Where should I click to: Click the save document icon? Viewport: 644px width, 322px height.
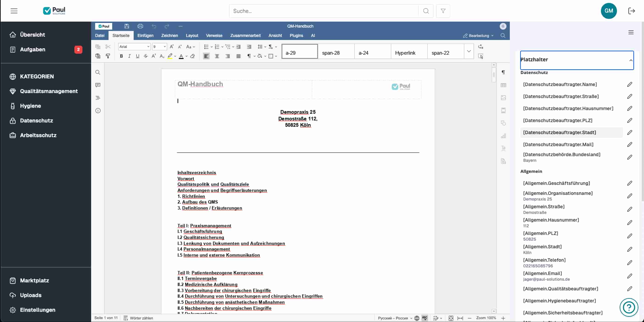127,26
